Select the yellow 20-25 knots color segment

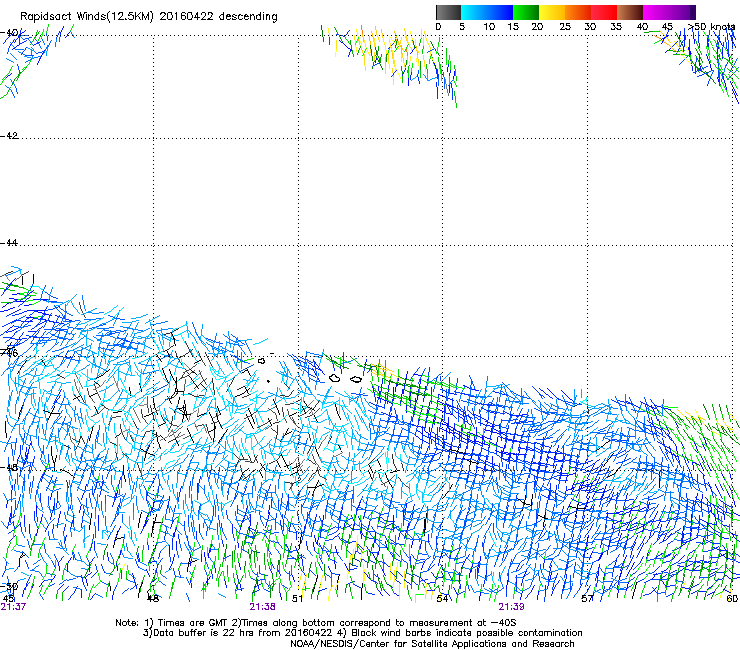point(552,12)
